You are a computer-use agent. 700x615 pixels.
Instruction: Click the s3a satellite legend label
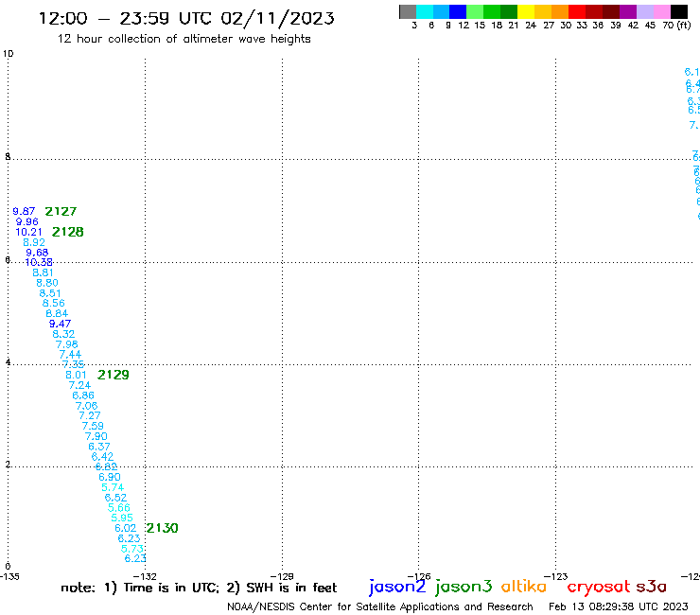[x=651, y=586]
